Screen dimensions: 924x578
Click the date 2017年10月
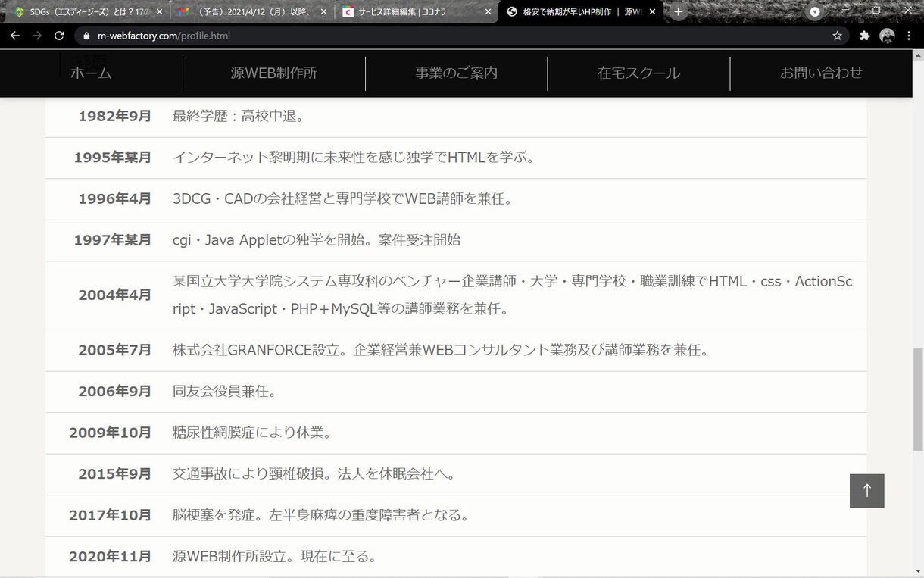pos(111,515)
